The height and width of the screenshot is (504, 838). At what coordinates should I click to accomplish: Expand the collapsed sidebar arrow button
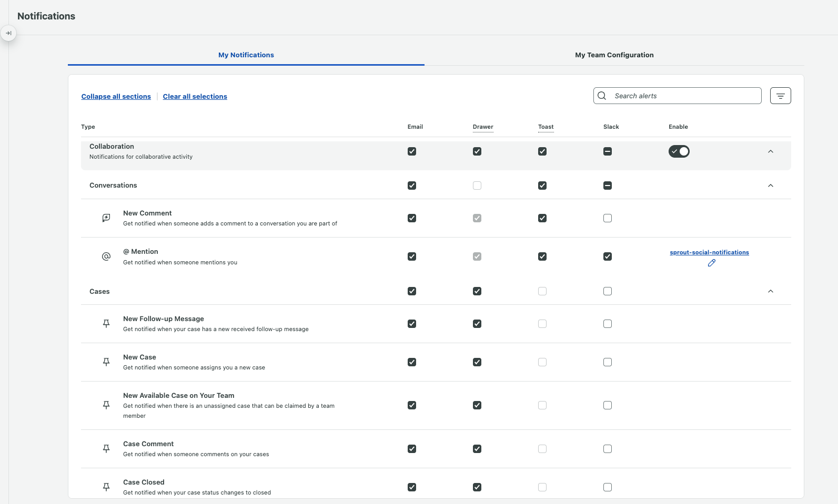pos(8,33)
